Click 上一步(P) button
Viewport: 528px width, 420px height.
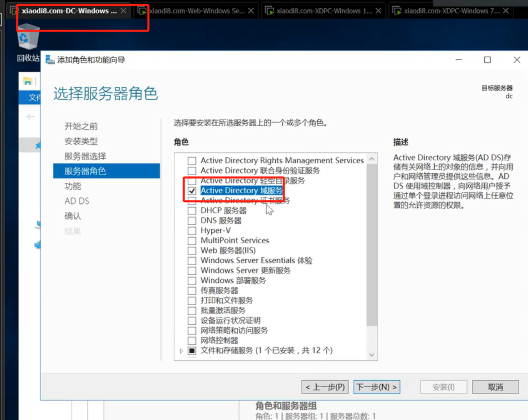tap(325, 387)
